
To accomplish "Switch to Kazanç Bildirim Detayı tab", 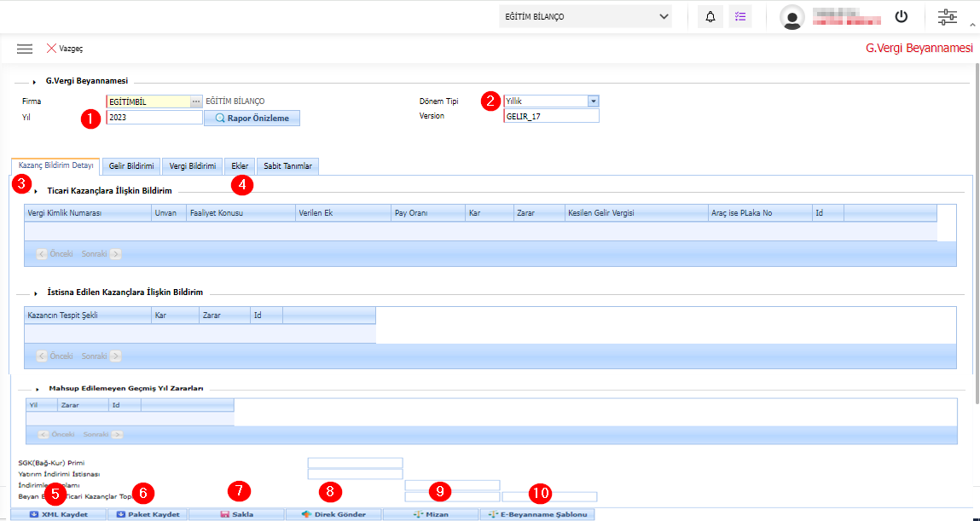I will (x=55, y=166).
